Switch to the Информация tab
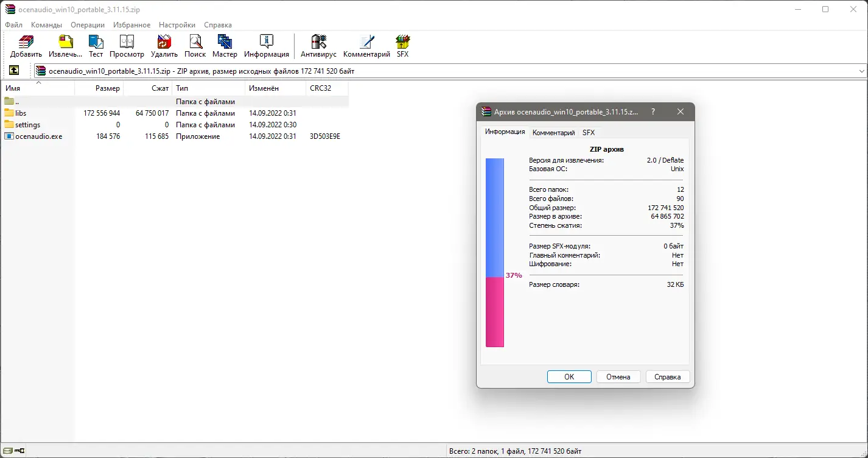 [505, 132]
